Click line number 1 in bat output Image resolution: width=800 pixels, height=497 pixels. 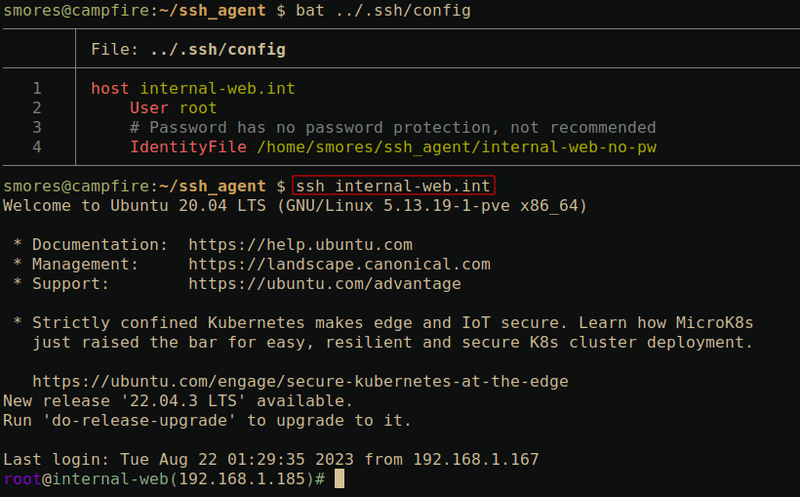point(37,88)
